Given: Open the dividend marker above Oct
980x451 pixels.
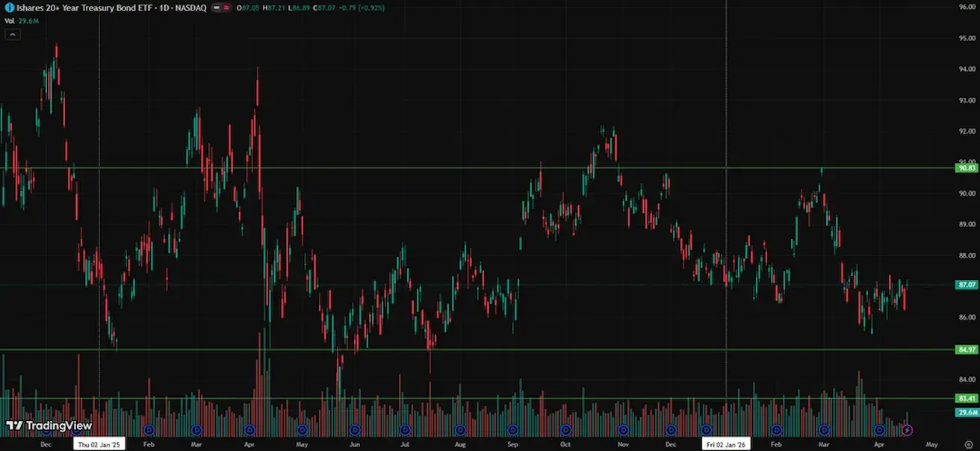Looking at the screenshot, I should click(x=565, y=430).
